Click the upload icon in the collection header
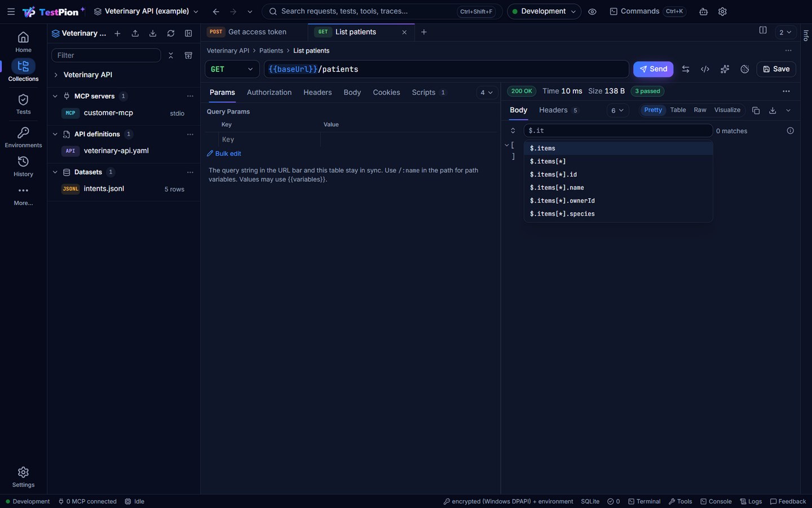Image resolution: width=812 pixels, height=508 pixels. [x=135, y=33]
